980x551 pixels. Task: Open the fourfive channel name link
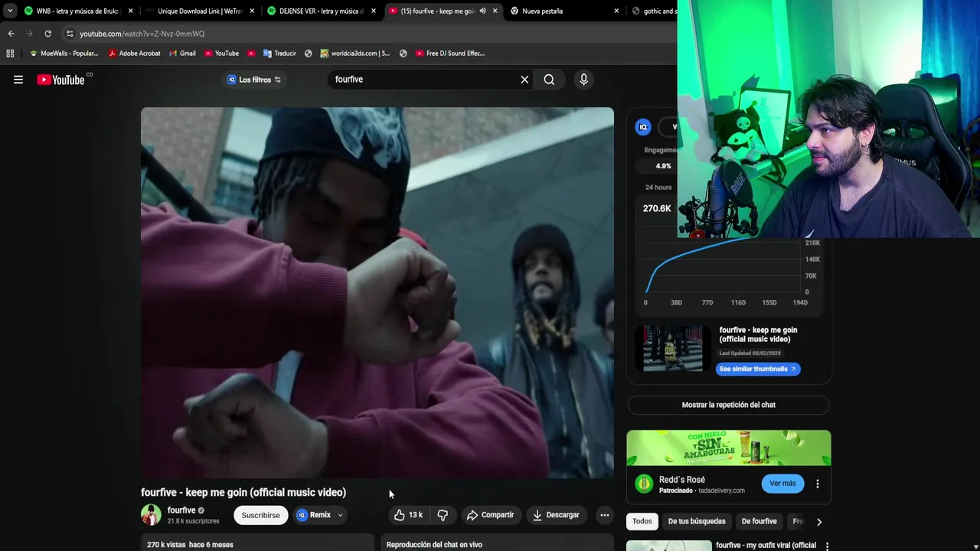(181, 510)
